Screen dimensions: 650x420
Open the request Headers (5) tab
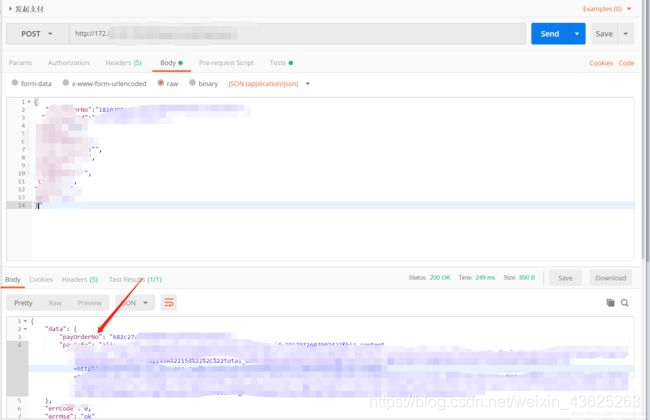click(x=124, y=63)
